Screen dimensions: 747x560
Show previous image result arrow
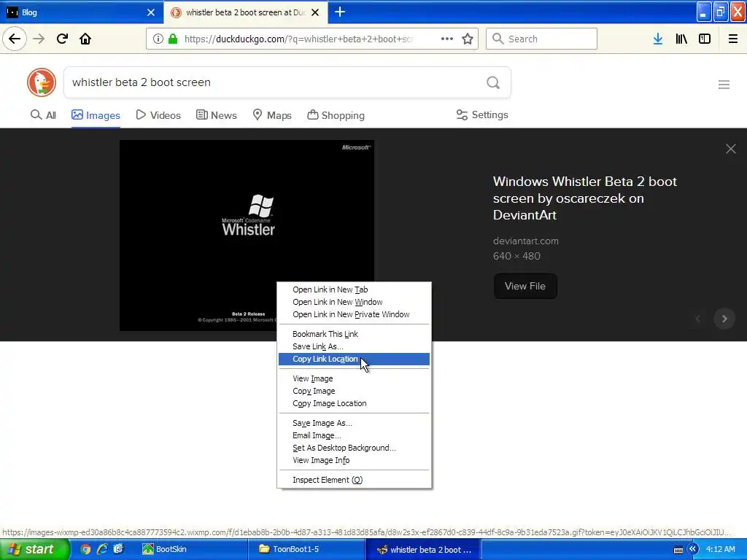(698, 319)
